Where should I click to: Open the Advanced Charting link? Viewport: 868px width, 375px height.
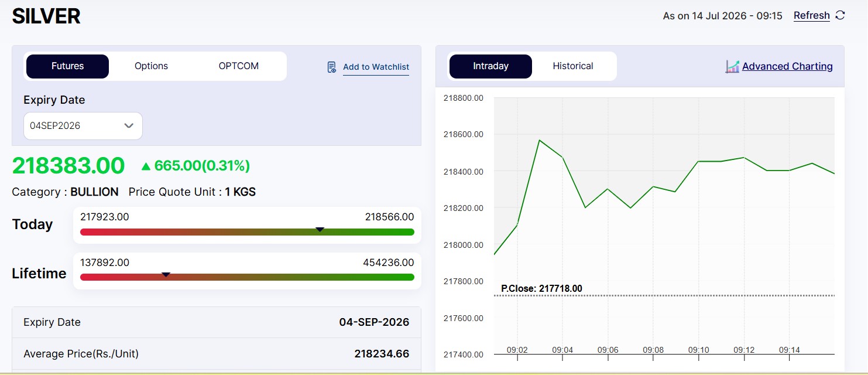787,66
